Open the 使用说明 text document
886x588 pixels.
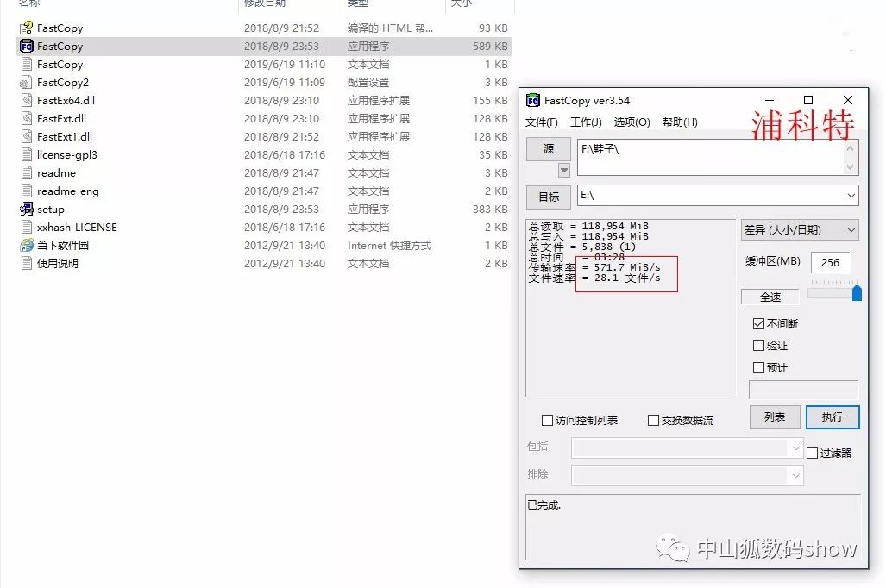(x=60, y=263)
